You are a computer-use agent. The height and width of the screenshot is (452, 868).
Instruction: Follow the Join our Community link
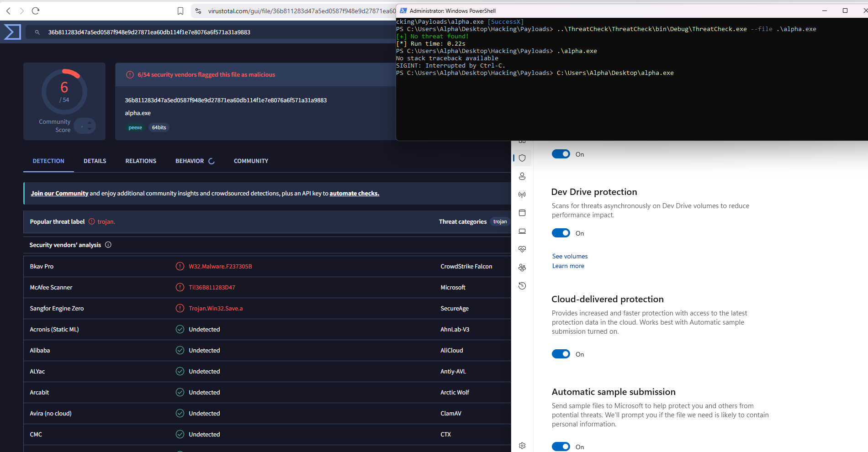coord(59,194)
